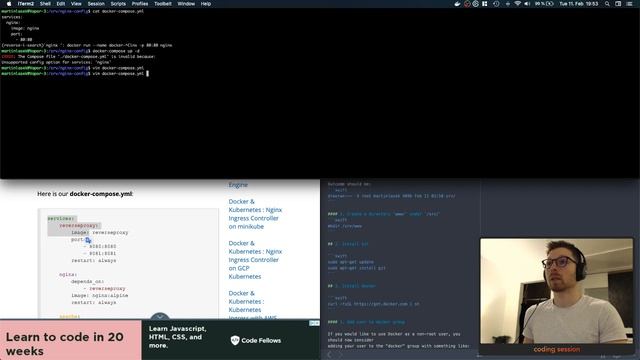Click Learn Javascript, HTML, CSS ad text
Screen dimensions: 640x360
[x=178, y=337]
